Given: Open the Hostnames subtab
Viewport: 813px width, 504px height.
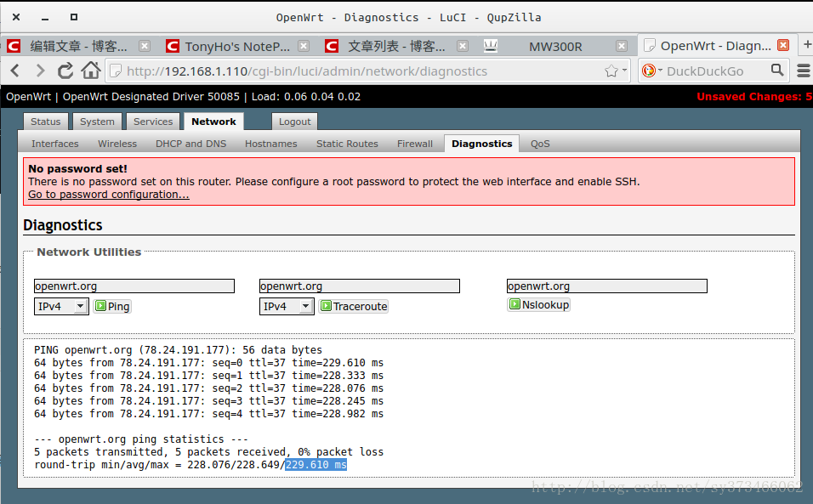Looking at the screenshot, I should (x=271, y=144).
